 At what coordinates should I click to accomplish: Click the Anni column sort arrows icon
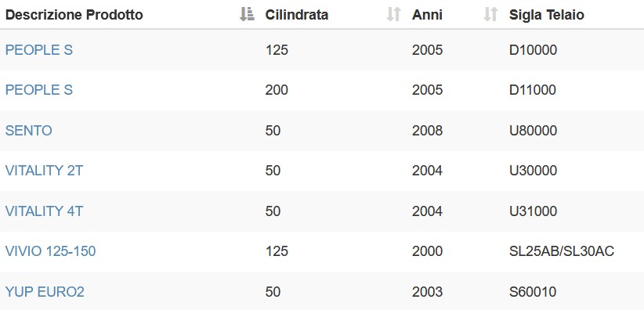[490, 14]
